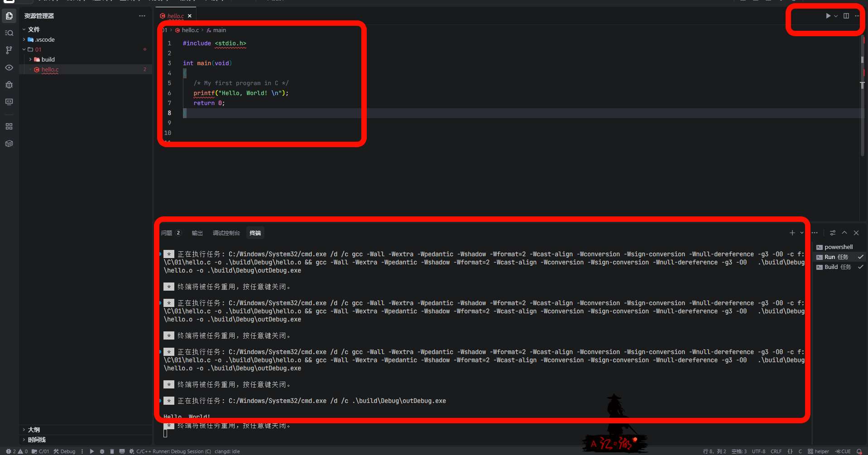Open the run button dropdown arrow

(x=836, y=16)
